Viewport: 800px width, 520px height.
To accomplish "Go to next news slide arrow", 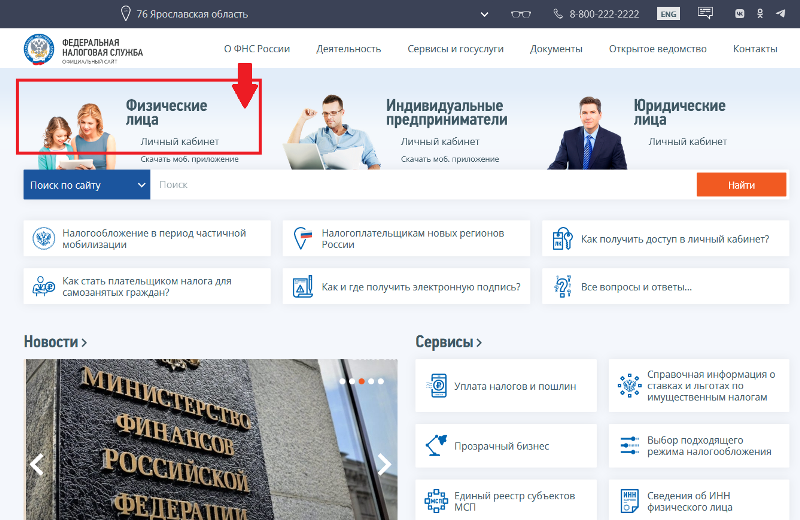I will coord(384,464).
